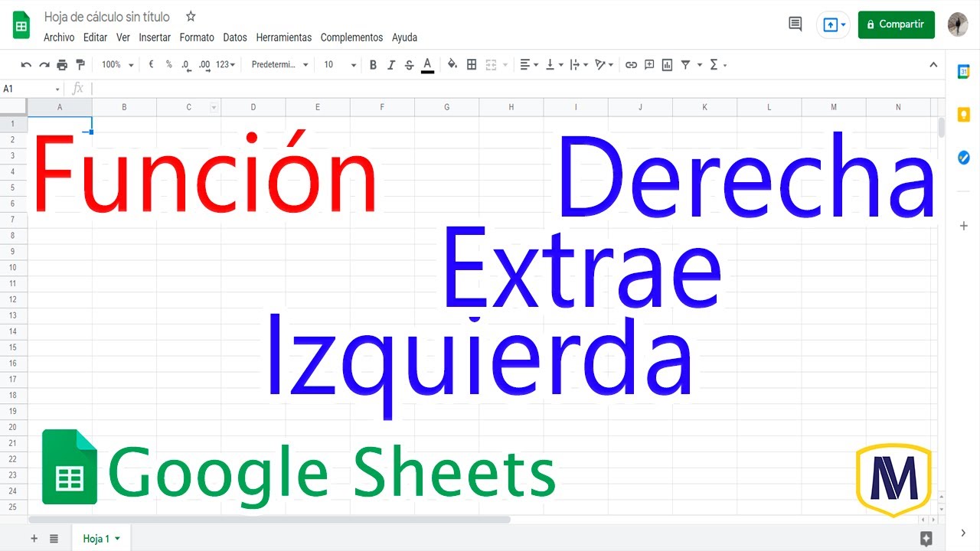The image size is (980, 551).
Task: Click the present/upload button
Action: click(835, 24)
